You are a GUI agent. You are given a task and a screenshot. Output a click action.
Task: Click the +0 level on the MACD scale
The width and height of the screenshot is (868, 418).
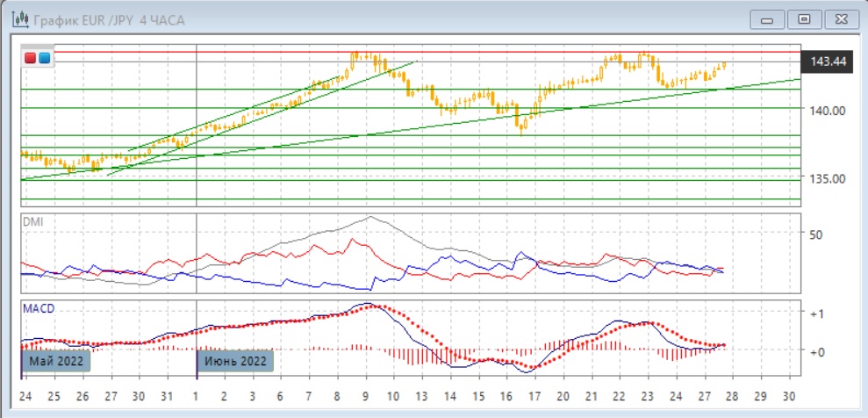point(816,351)
